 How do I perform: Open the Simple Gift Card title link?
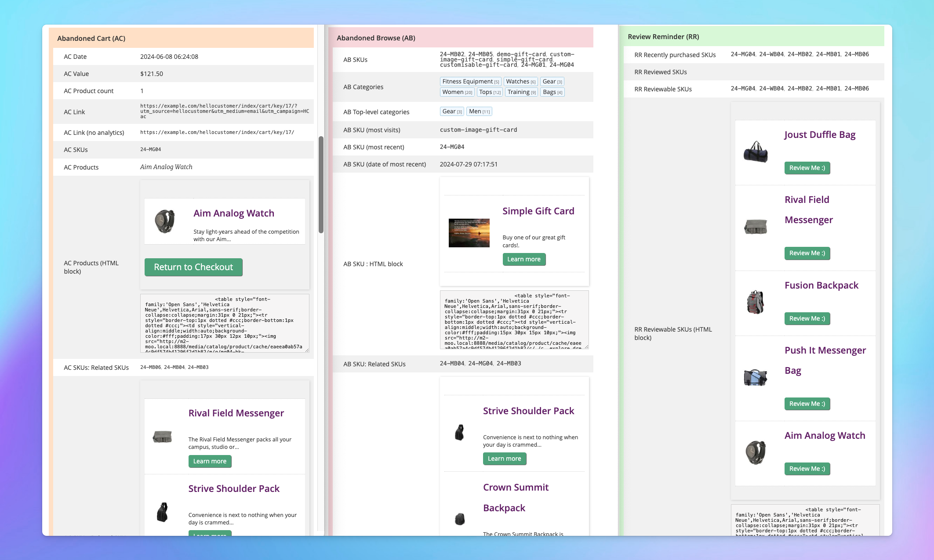[538, 211]
